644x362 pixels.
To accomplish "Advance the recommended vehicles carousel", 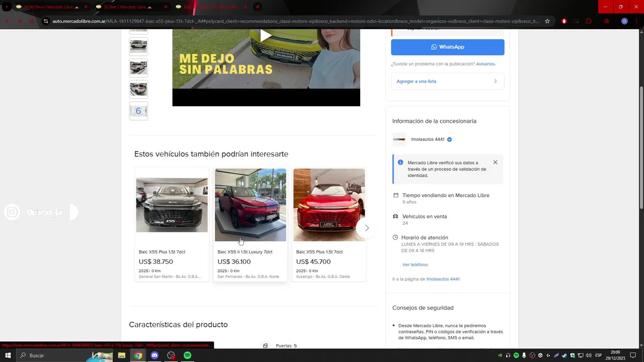I will [367, 228].
